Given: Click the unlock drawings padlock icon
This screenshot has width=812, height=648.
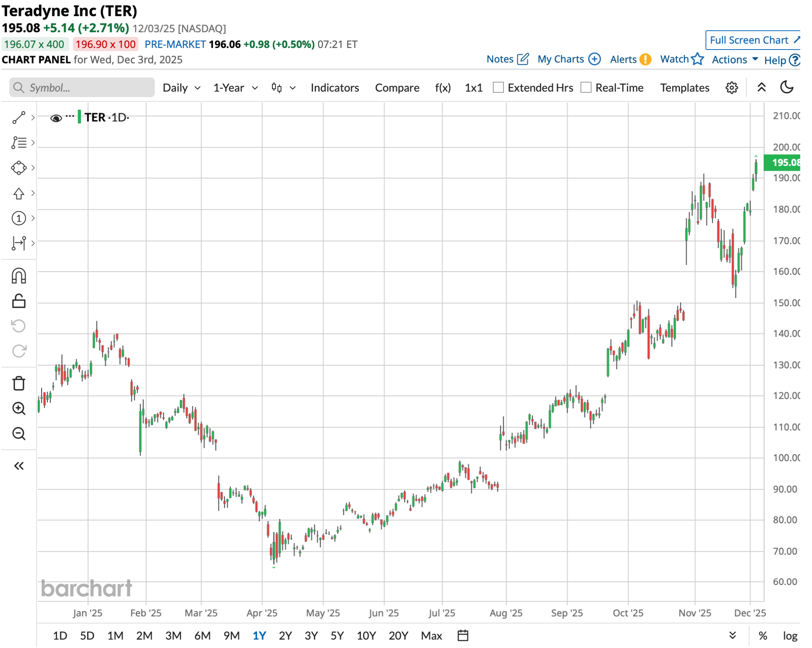Looking at the screenshot, I should [19, 301].
